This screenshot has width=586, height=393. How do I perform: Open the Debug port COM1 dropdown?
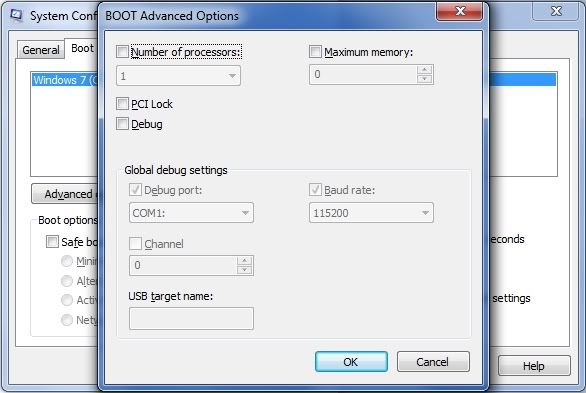(x=191, y=213)
